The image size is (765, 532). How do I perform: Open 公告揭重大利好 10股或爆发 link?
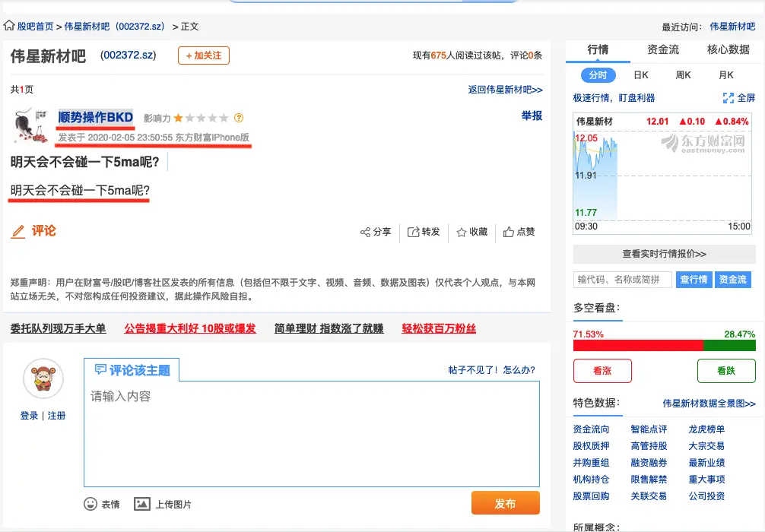190,328
